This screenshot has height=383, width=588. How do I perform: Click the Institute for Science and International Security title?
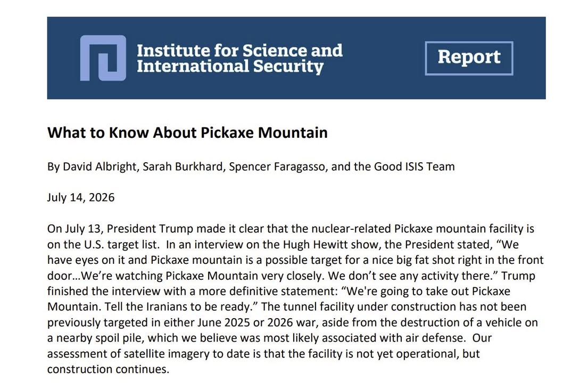[239, 59]
